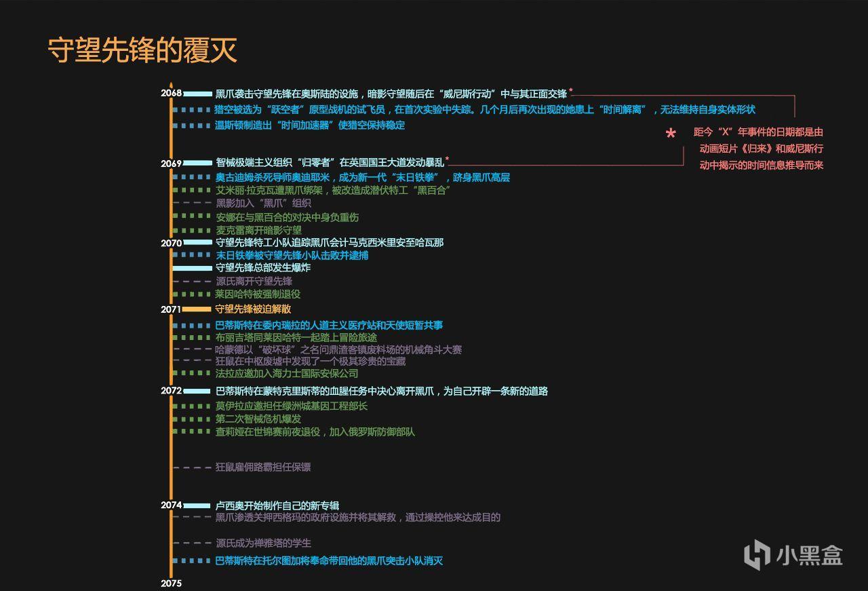Click the orange 守望先锋被迫解散 event text
The width and height of the screenshot is (868, 591).
click(253, 309)
